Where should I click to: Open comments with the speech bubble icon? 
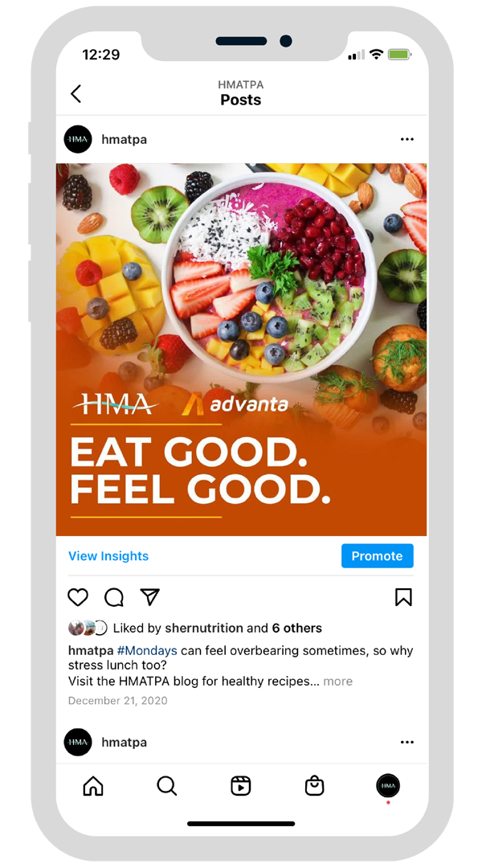(x=114, y=597)
